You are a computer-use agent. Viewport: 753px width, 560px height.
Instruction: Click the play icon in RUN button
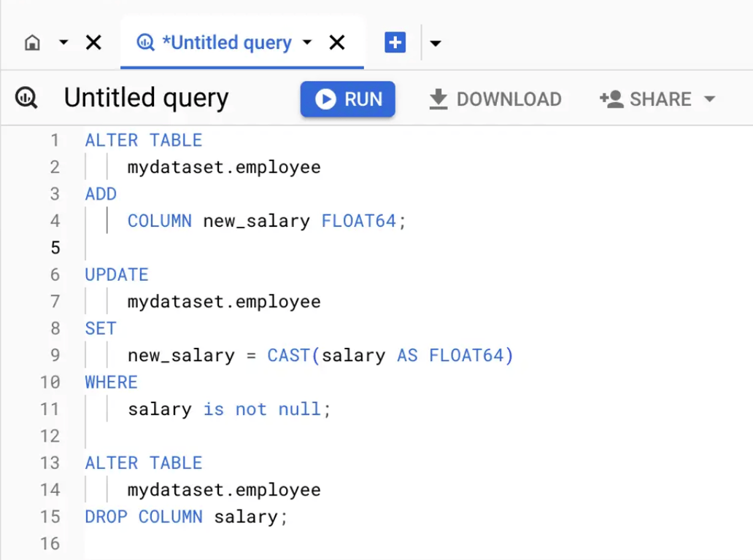click(x=325, y=99)
